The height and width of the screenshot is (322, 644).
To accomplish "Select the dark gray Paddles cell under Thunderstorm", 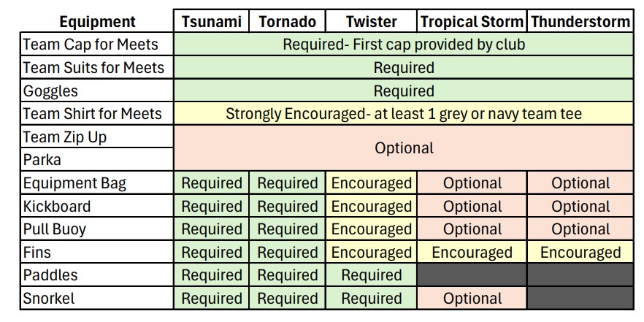I will pyautogui.click(x=580, y=275).
